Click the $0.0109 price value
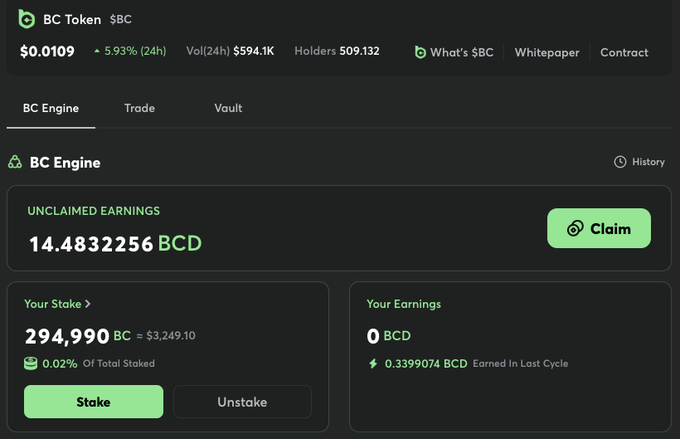Viewport: 680px width, 439px height. [x=47, y=51]
